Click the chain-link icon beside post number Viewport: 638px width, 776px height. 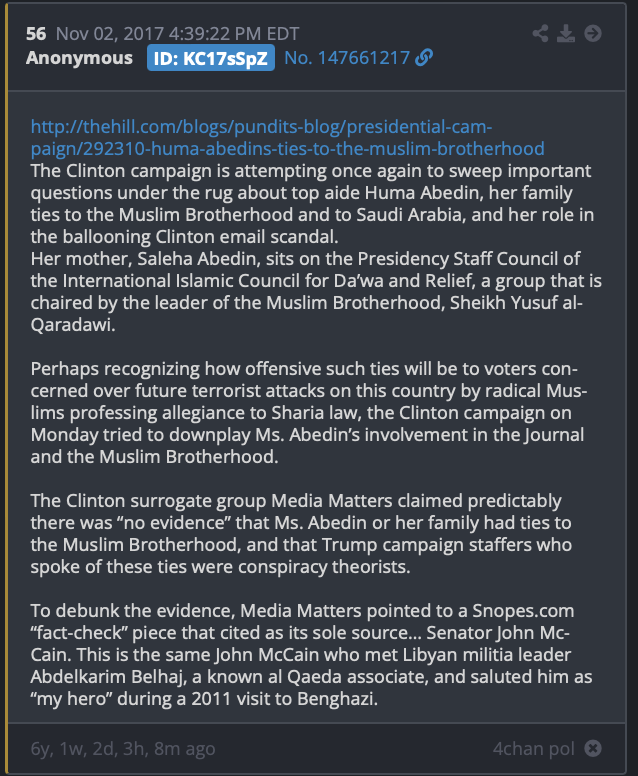click(424, 58)
